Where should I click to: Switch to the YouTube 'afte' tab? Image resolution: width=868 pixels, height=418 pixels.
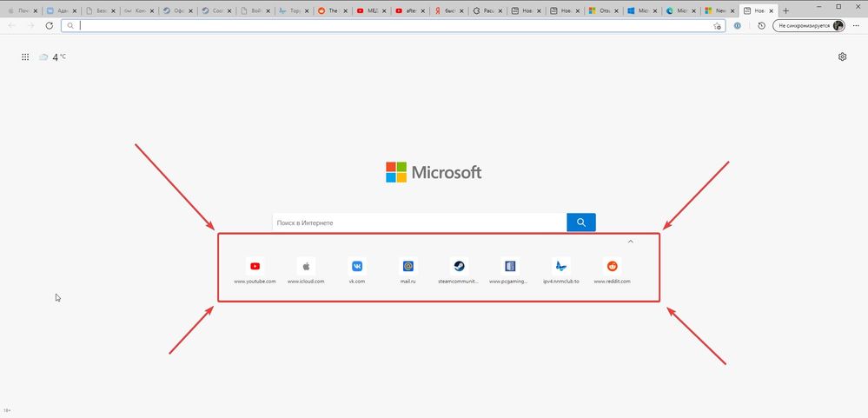(x=410, y=10)
